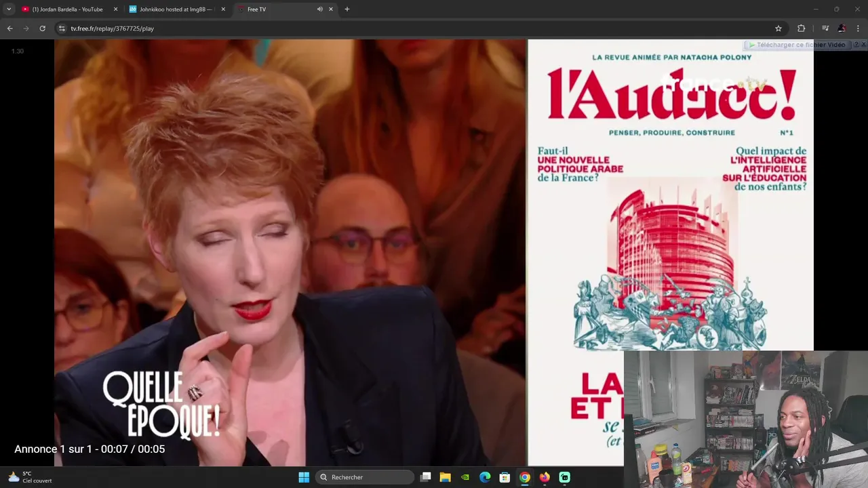Screen dimensions: 868x488
Task: Click Télécharger ce fichier Vidéo button
Action: coord(797,45)
